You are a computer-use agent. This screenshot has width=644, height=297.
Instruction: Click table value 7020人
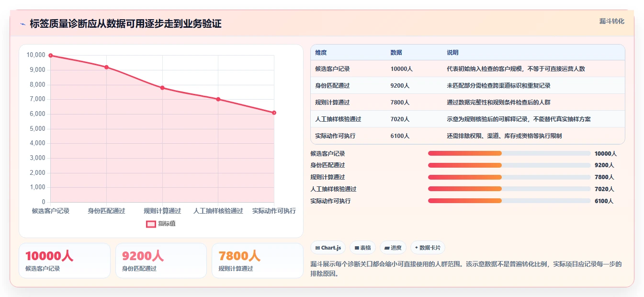(x=400, y=119)
